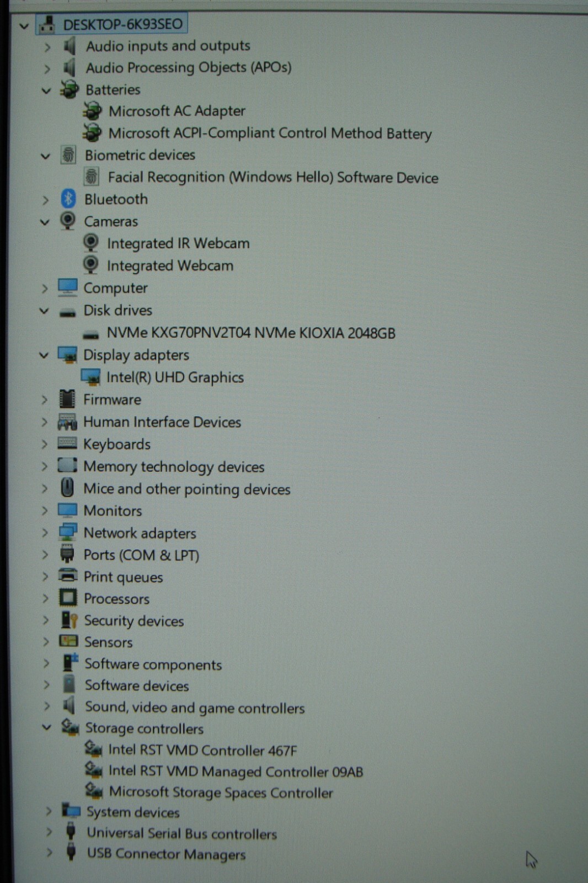The image size is (588, 883).
Task: Click the Bluetooth category icon
Action: tap(68, 199)
